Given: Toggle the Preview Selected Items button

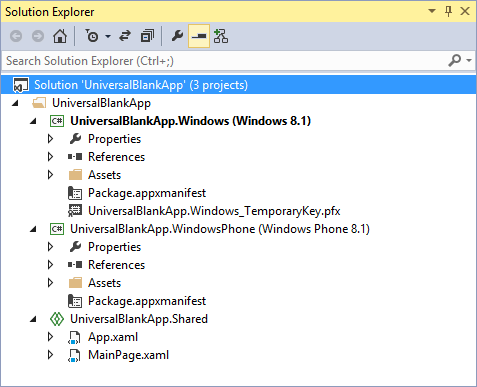Looking at the screenshot, I should pos(199,36).
